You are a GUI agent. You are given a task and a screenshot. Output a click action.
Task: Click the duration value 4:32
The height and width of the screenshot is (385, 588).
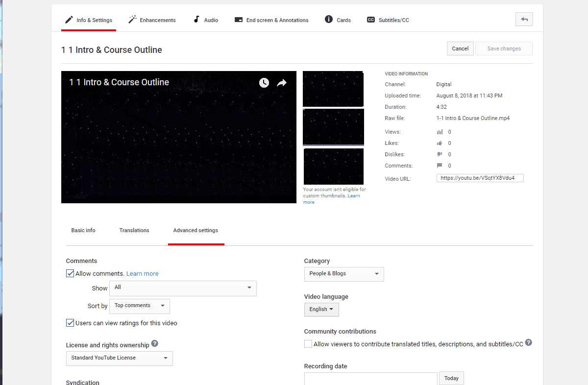click(x=441, y=107)
